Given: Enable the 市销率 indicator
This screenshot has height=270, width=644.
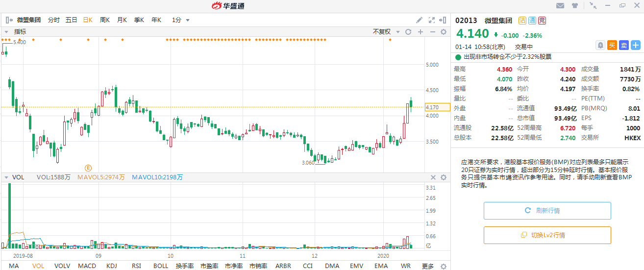Looking at the screenshot, I should [258, 266].
